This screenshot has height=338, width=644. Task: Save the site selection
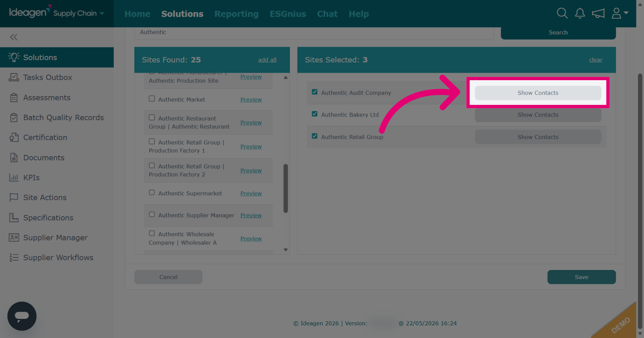582,277
